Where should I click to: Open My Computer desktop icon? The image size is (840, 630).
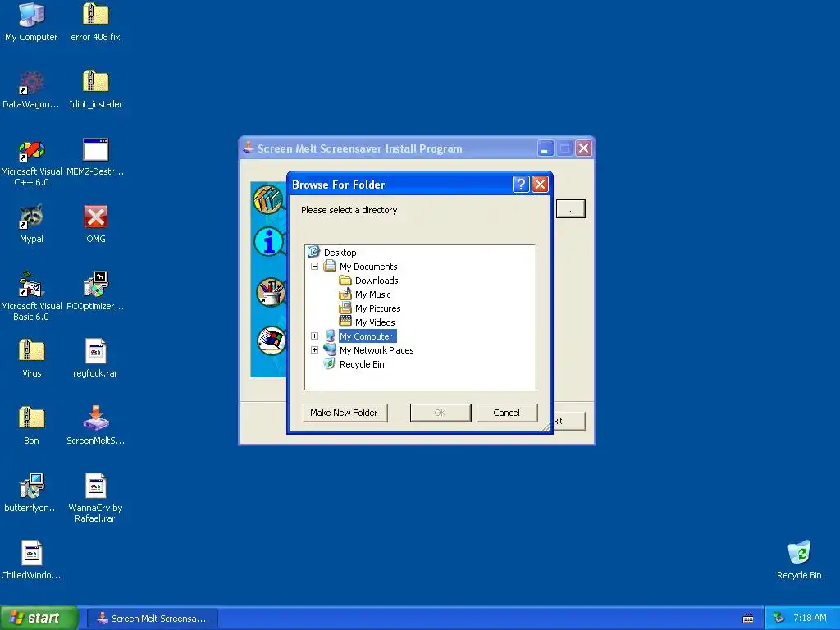point(31,21)
